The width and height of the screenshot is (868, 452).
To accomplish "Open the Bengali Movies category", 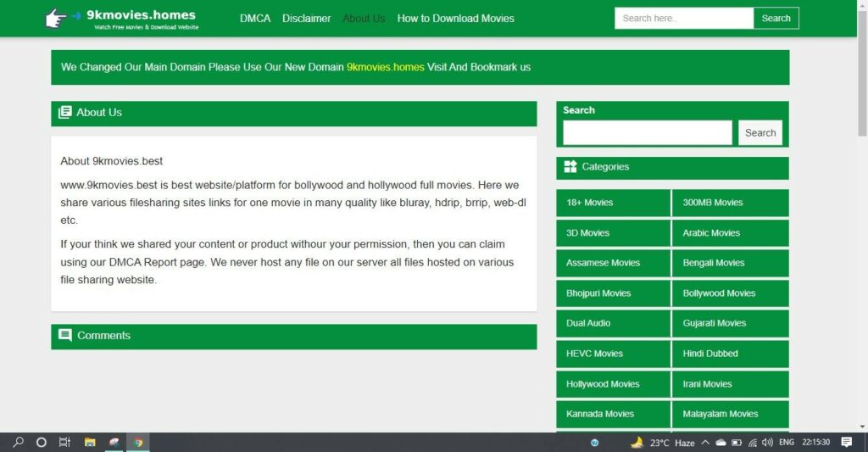I will [x=730, y=263].
